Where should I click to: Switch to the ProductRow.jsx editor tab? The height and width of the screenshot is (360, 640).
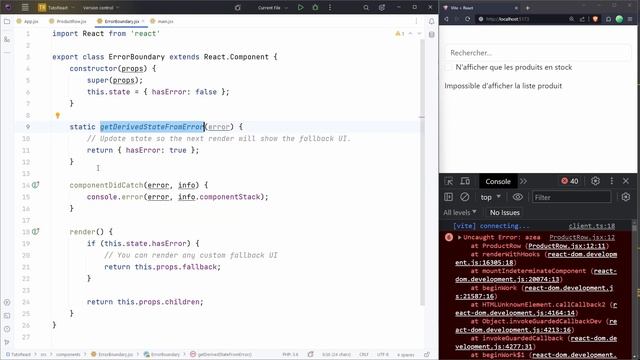click(x=68, y=21)
